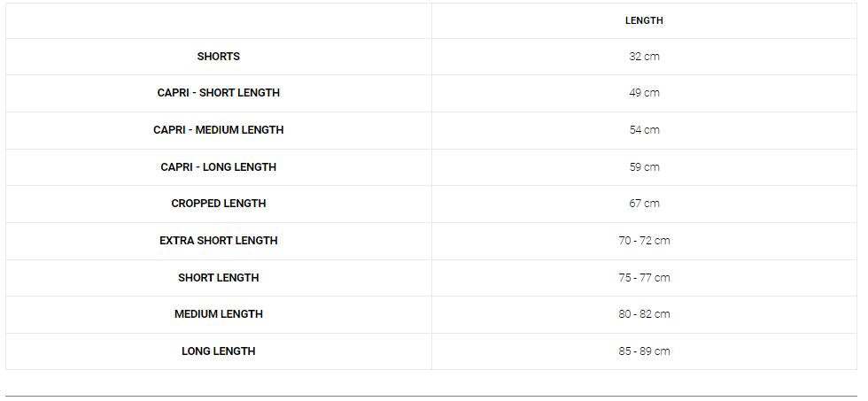Screen dimensions: 868x401
Task: Click the 75 - 77 cm value
Action: point(644,278)
